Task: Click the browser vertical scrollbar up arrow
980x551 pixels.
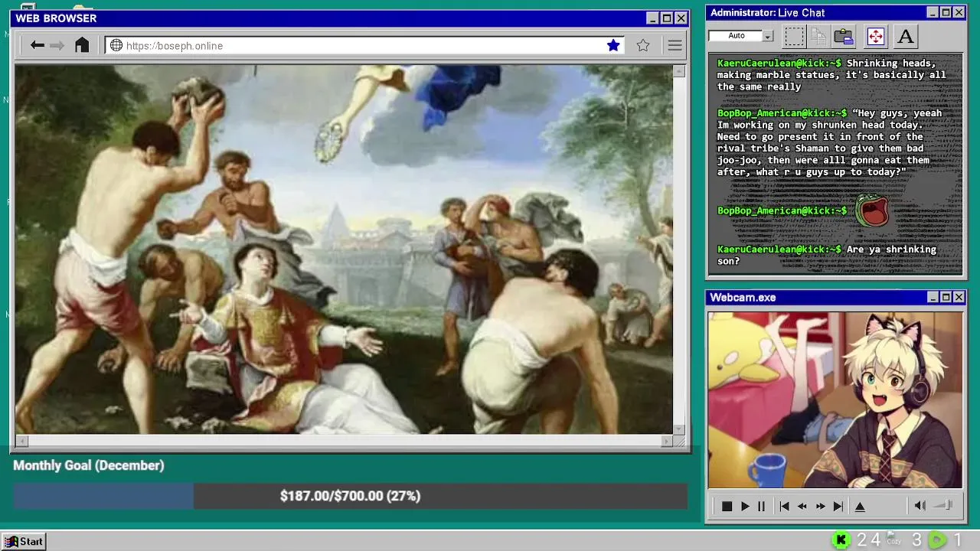Action: 679,71
